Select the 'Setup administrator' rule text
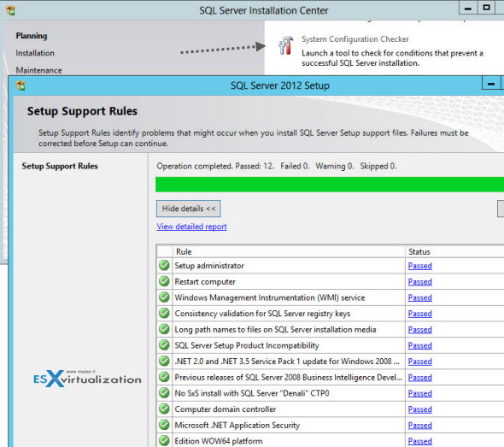This screenshot has height=447, width=504. point(209,266)
